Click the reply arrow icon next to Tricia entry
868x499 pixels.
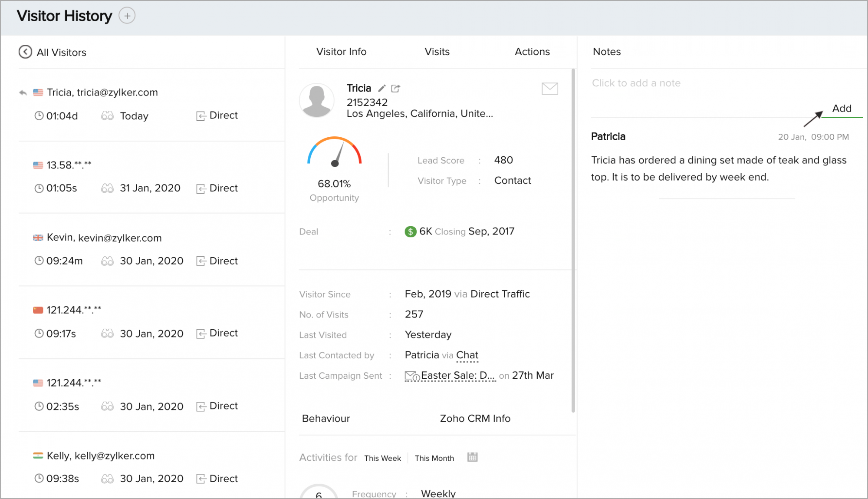pyautogui.click(x=23, y=93)
